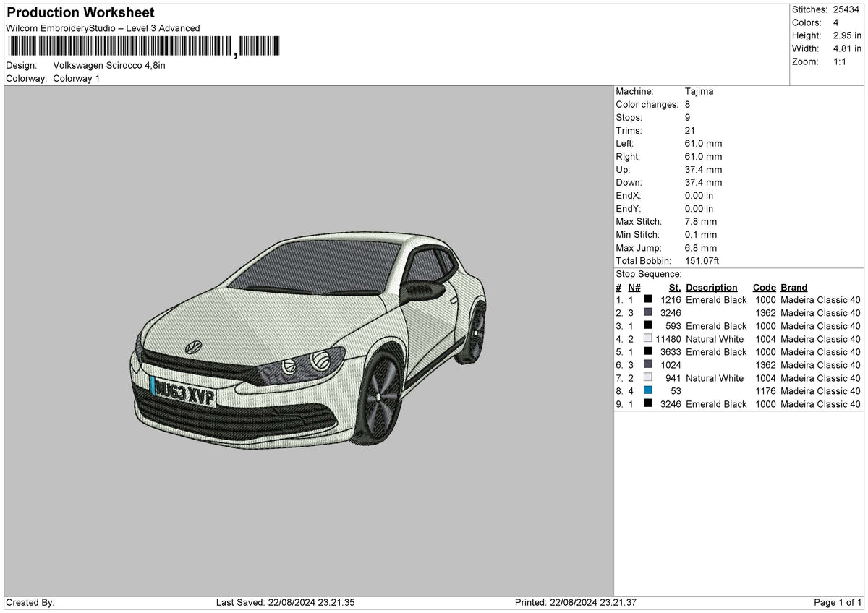Viewport: 868px width, 613px height.
Task: Click the 'EndY:' label
Action: pyautogui.click(x=629, y=209)
